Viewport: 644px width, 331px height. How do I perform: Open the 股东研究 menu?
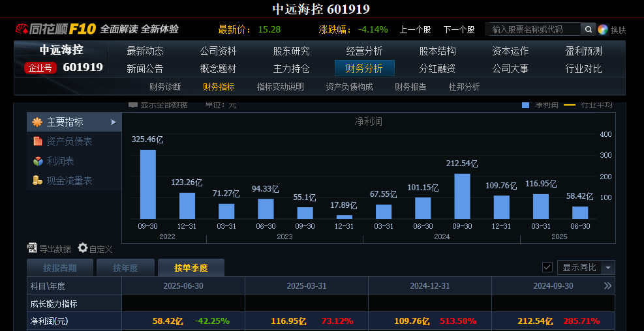(291, 51)
